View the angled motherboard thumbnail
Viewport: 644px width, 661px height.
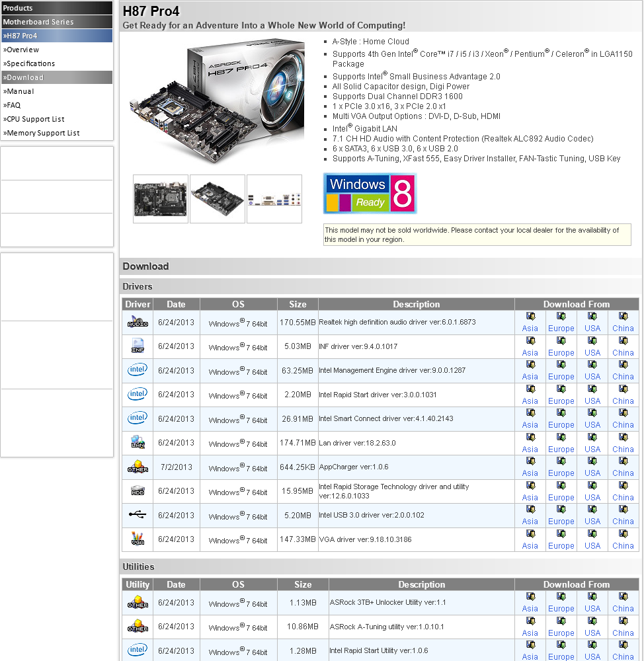pos(218,199)
